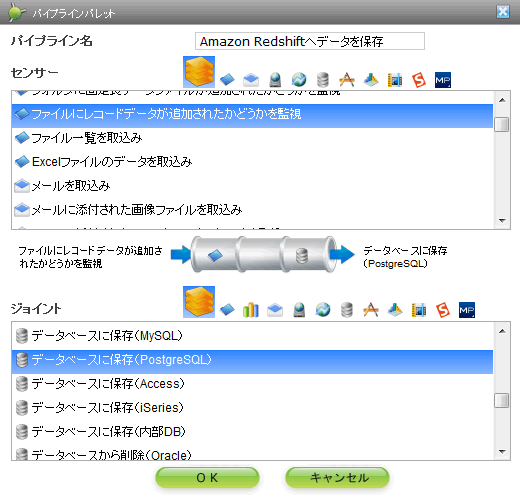Choose the orange letter-A filter in ジョイント row
Screen dimensions: 520x497
(371, 310)
